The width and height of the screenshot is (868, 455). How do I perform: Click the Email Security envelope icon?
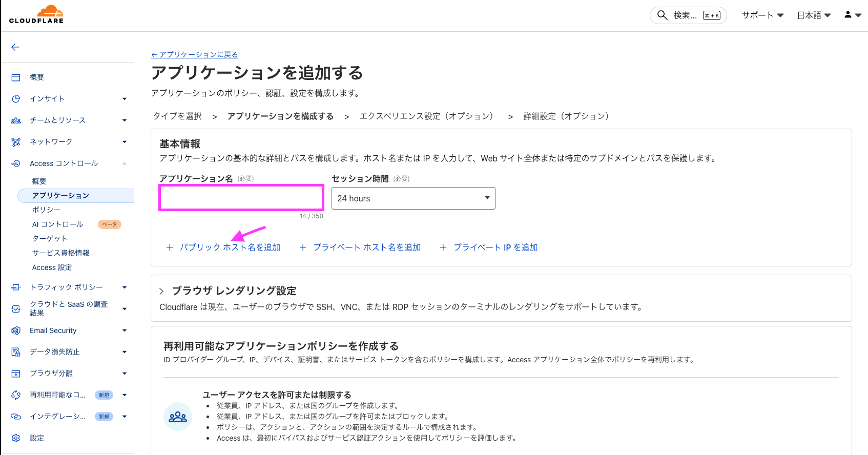[x=16, y=330]
